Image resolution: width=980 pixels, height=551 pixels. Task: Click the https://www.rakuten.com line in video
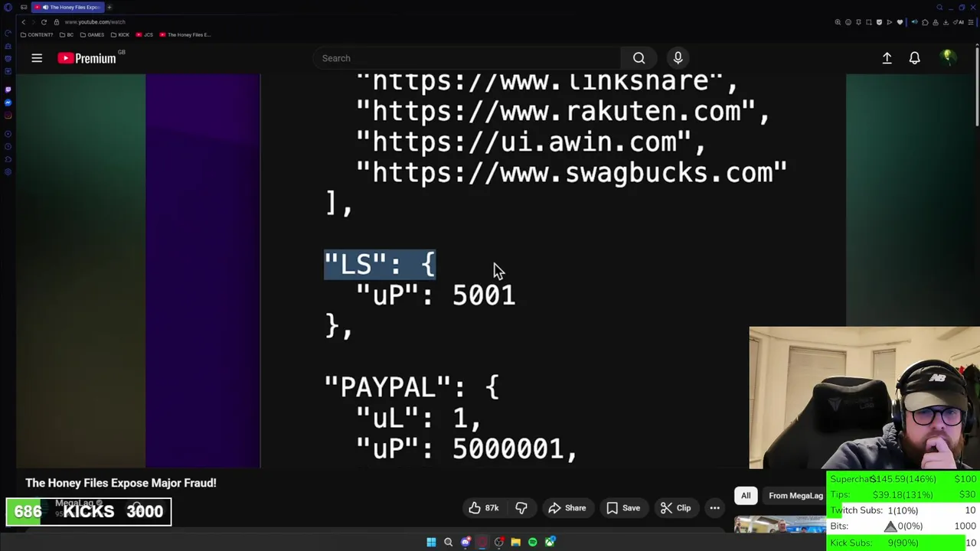click(563, 112)
